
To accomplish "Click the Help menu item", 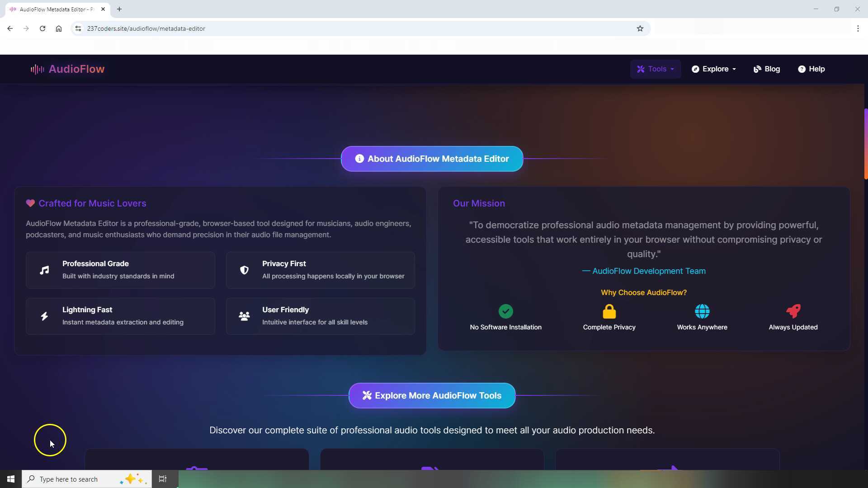I will coord(811,69).
